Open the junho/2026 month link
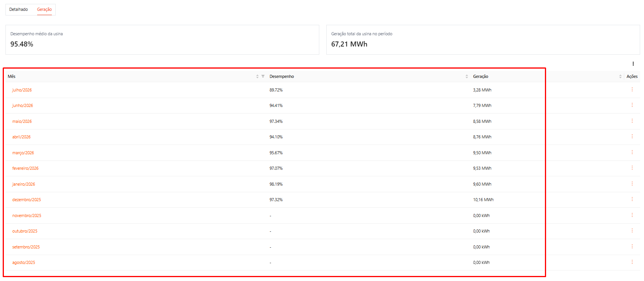 pyautogui.click(x=22, y=105)
